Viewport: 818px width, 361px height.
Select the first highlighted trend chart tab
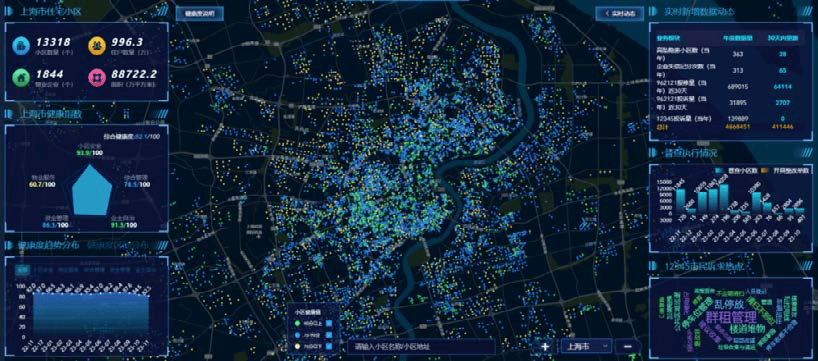pos(22,270)
